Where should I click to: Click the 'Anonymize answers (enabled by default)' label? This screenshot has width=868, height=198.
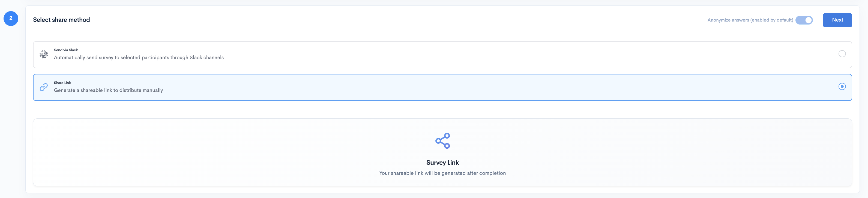click(750, 20)
